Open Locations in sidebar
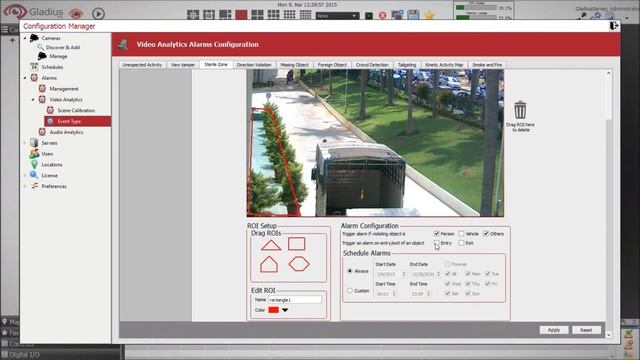The image size is (640, 360). click(x=52, y=164)
